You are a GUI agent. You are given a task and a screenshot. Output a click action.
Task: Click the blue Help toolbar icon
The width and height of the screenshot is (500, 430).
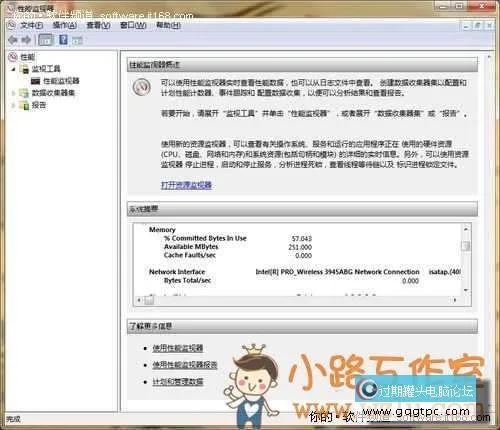63,40
